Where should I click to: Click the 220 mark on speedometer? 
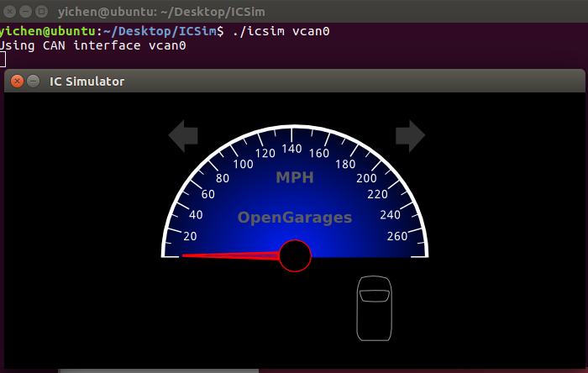point(377,194)
